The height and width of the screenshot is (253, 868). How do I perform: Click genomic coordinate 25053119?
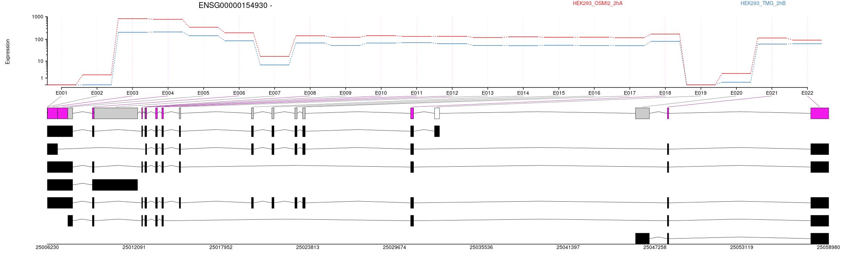(x=741, y=248)
